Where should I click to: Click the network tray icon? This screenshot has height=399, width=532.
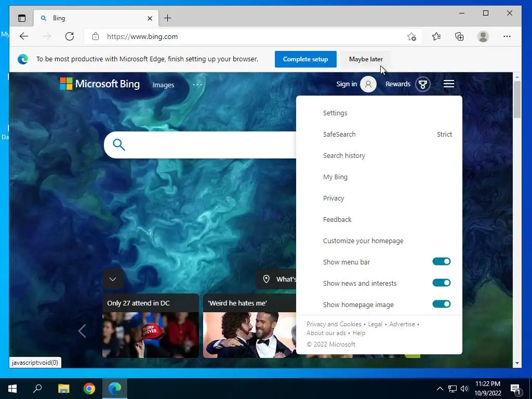[x=453, y=389]
